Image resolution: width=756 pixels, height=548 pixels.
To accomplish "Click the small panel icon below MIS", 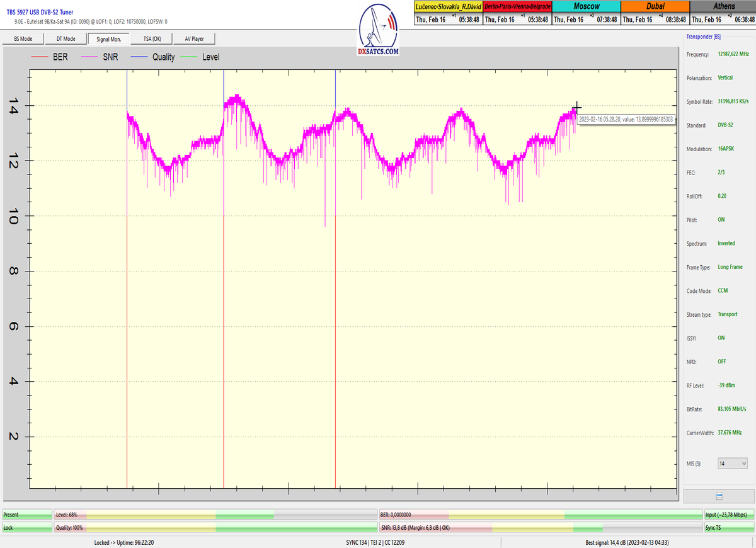I will 719,496.
